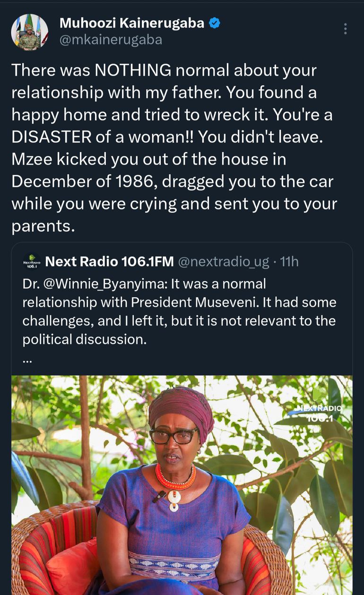This screenshot has height=595, width=364.
Task: Click the Next Radio avatar icon
Action: [x=32, y=261]
